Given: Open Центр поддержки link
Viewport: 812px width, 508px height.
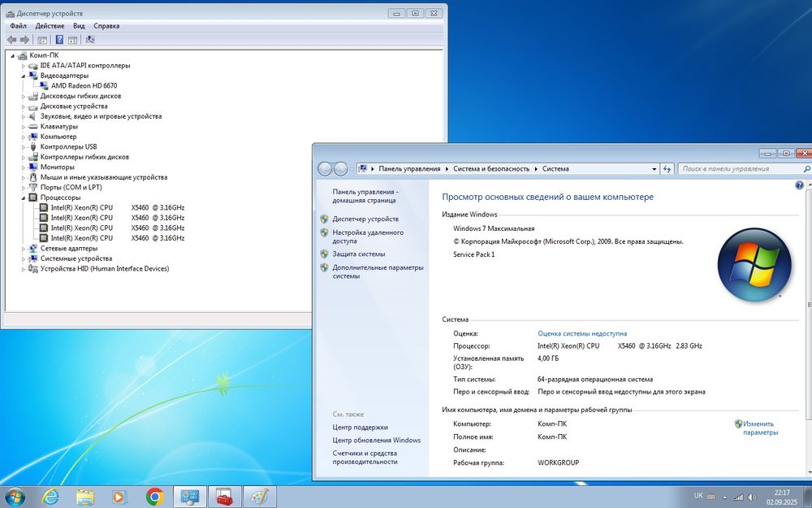Looking at the screenshot, I should pyautogui.click(x=360, y=428).
